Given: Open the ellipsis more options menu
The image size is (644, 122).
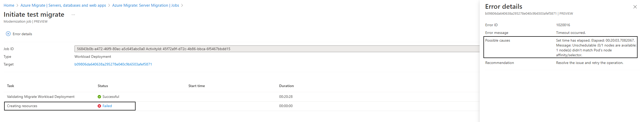Looking at the screenshot, I should pyautogui.click(x=73, y=15).
